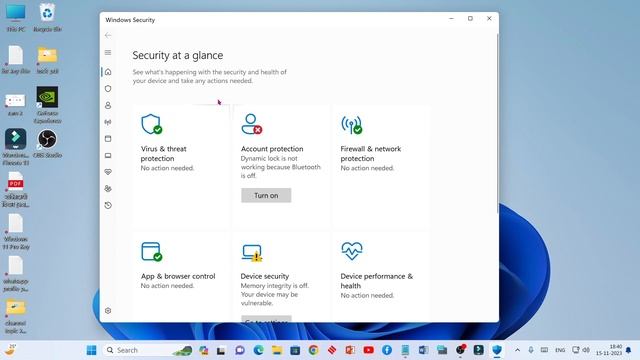Click the Virus & threat protection shield tile icon

pyautogui.click(x=151, y=124)
